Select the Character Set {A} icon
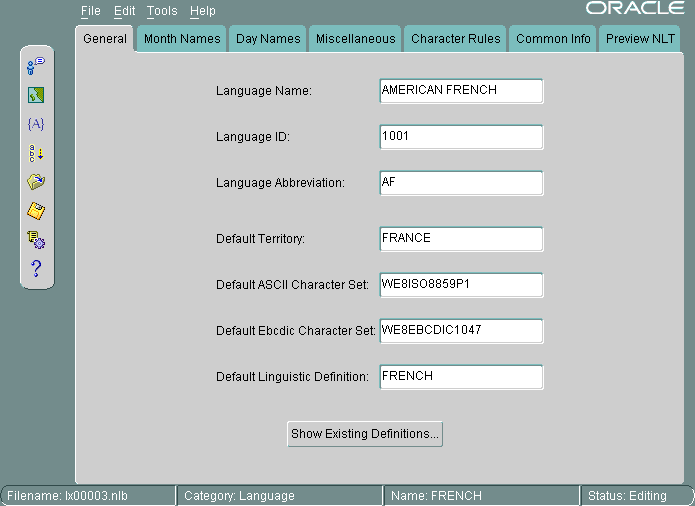 click(x=36, y=124)
